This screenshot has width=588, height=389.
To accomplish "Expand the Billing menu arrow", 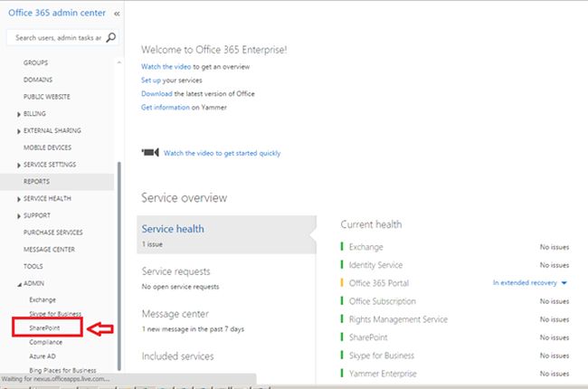I will [19, 114].
